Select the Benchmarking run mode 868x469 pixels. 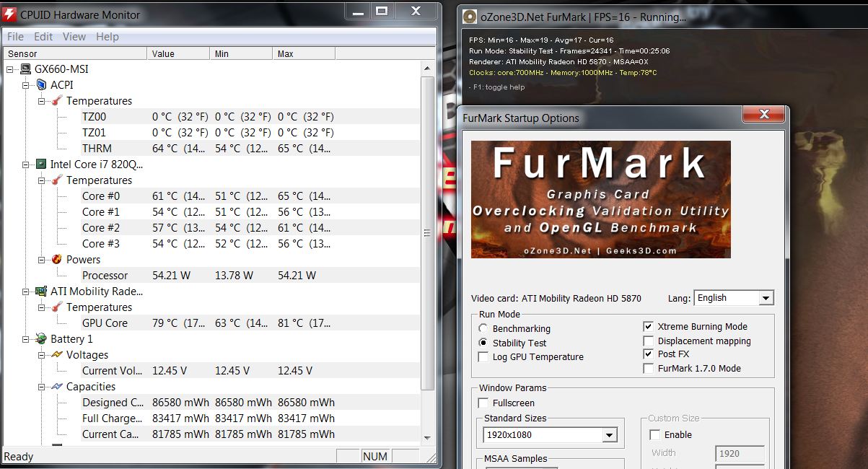483,329
